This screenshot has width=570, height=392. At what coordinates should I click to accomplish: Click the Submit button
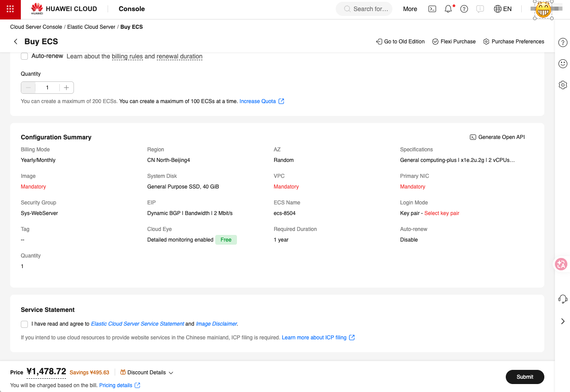coord(525,377)
